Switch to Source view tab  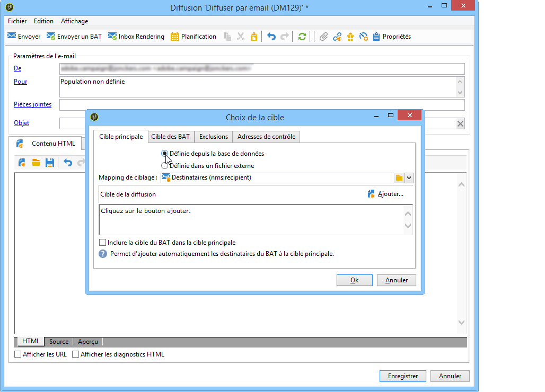[59, 342]
